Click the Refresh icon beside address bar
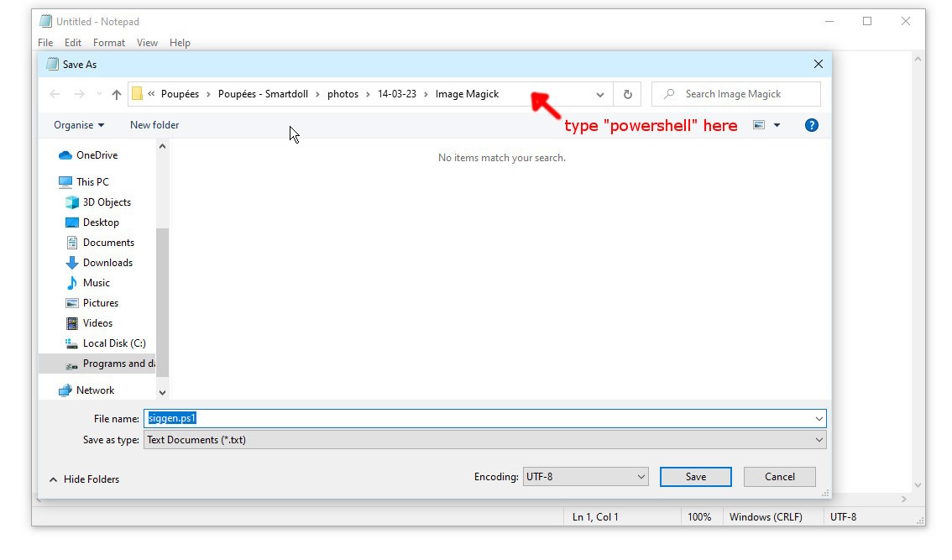Image resolution: width=952 pixels, height=560 pixels. click(x=627, y=94)
